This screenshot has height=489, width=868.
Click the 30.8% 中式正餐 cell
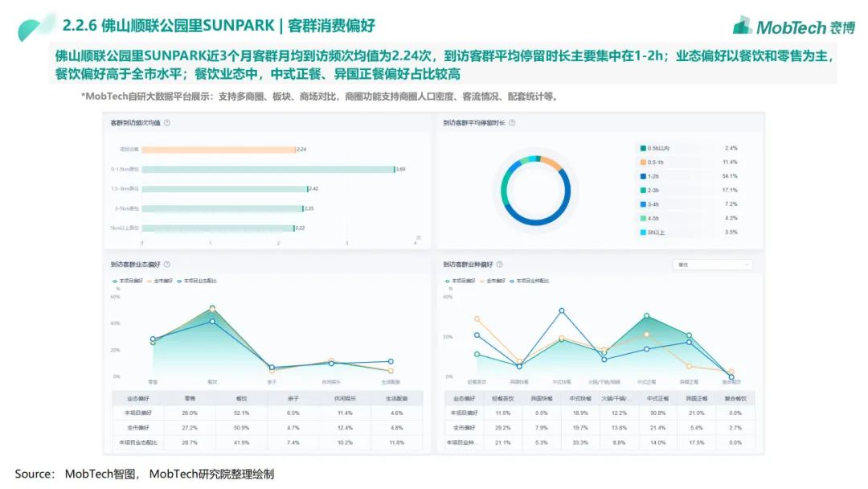(657, 413)
